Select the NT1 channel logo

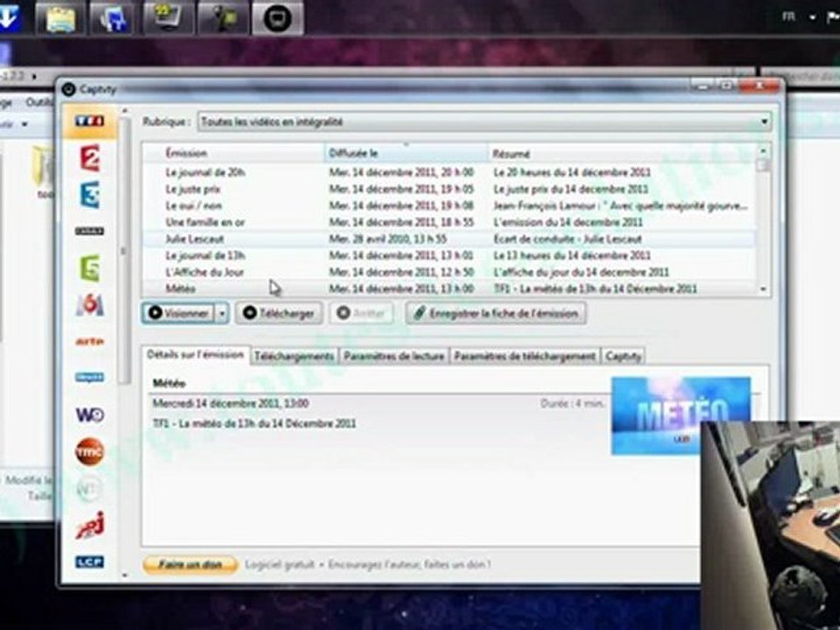tap(89, 488)
